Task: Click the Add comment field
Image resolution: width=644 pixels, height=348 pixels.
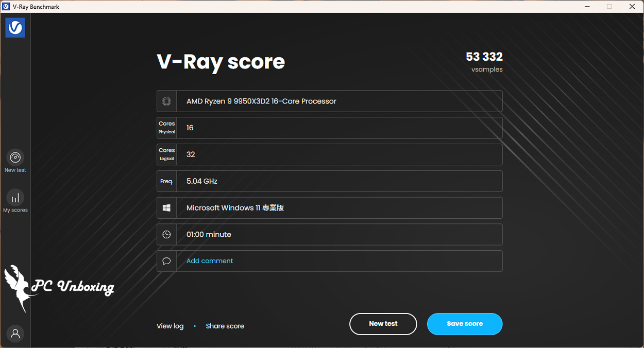Action: pos(210,261)
